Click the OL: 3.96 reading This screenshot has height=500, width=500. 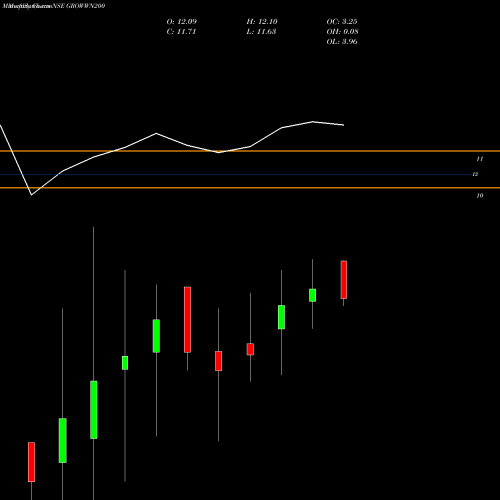(342, 42)
